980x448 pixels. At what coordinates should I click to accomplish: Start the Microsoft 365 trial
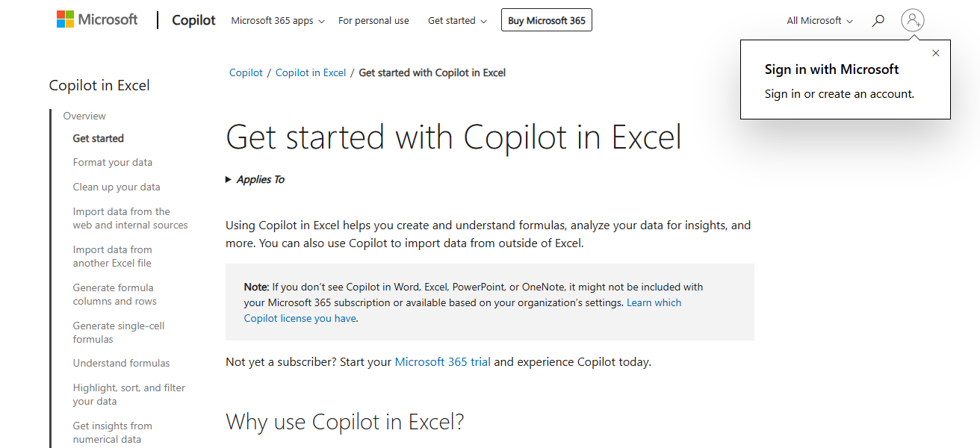point(442,361)
